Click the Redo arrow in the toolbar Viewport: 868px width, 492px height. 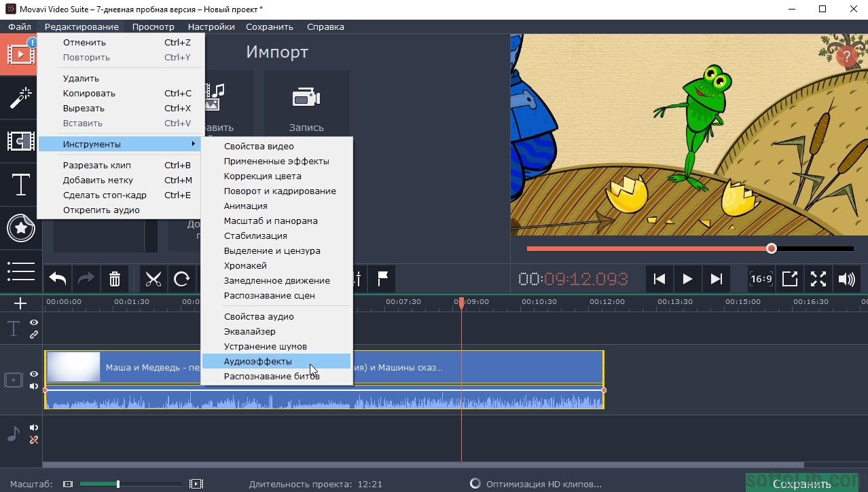(x=86, y=279)
